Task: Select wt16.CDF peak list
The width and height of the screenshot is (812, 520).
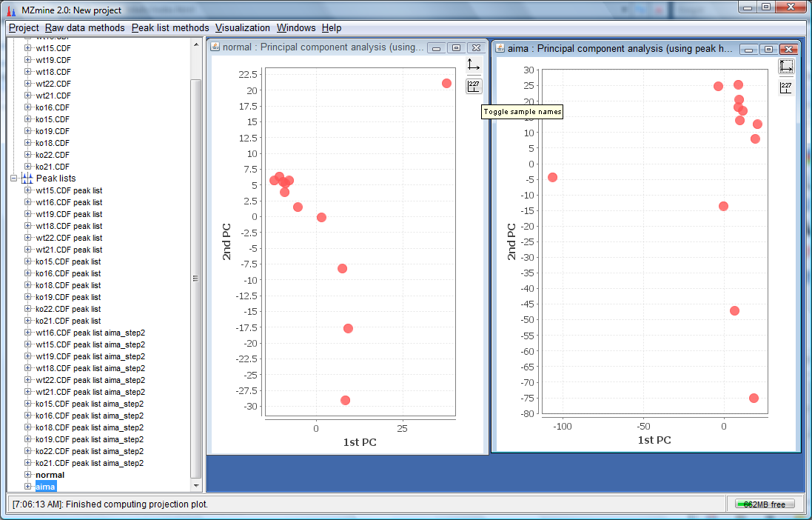Action: (x=69, y=202)
